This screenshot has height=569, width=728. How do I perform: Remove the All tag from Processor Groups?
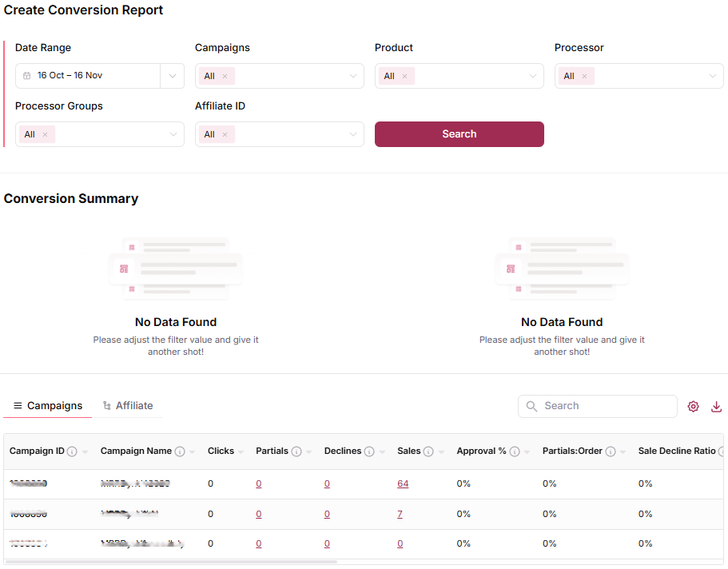[45, 135]
